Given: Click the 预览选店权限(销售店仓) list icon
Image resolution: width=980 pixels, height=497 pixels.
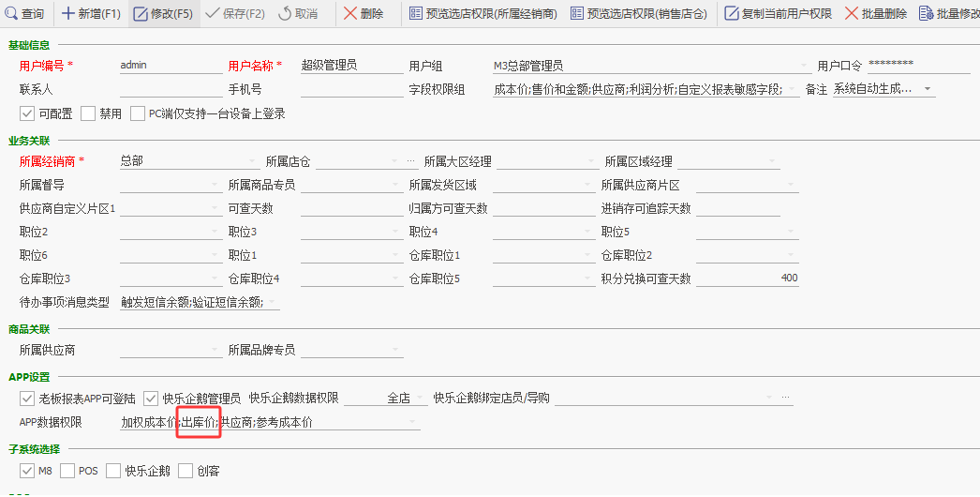Looking at the screenshot, I should pyautogui.click(x=577, y=13).
